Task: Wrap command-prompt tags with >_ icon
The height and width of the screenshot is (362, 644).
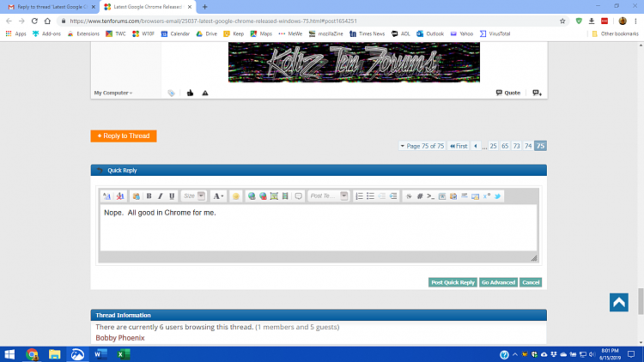Action: click(430, 196)
